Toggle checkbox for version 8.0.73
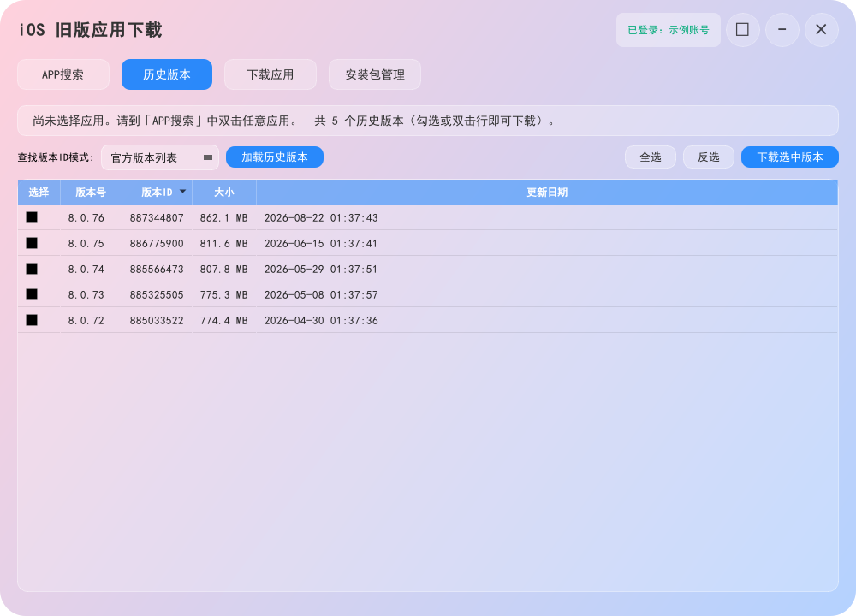Screen dimensions: 856x616 point(32,294)
